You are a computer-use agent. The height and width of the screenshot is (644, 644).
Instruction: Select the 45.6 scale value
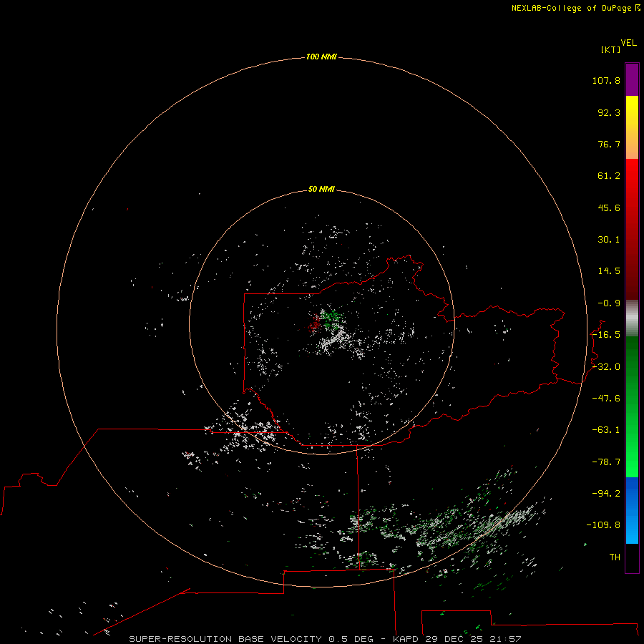pyautogui.click(x=609, y=208)
